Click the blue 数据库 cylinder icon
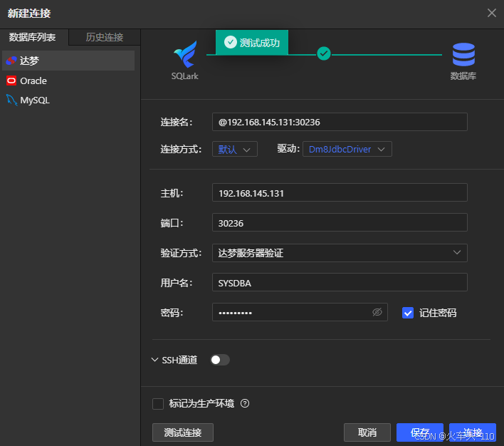 point(463,54)
